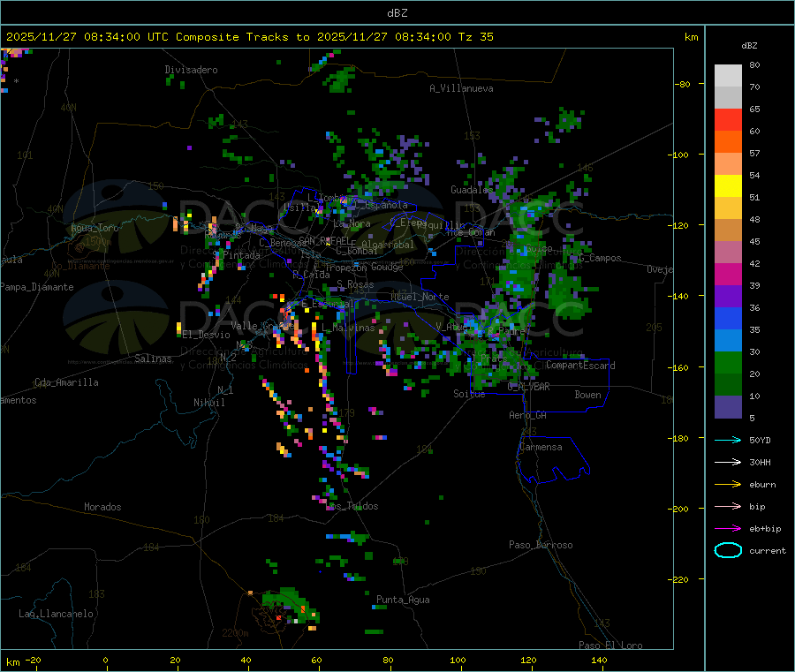Click the '-20' tick on the bottom axis

[34, 660]
